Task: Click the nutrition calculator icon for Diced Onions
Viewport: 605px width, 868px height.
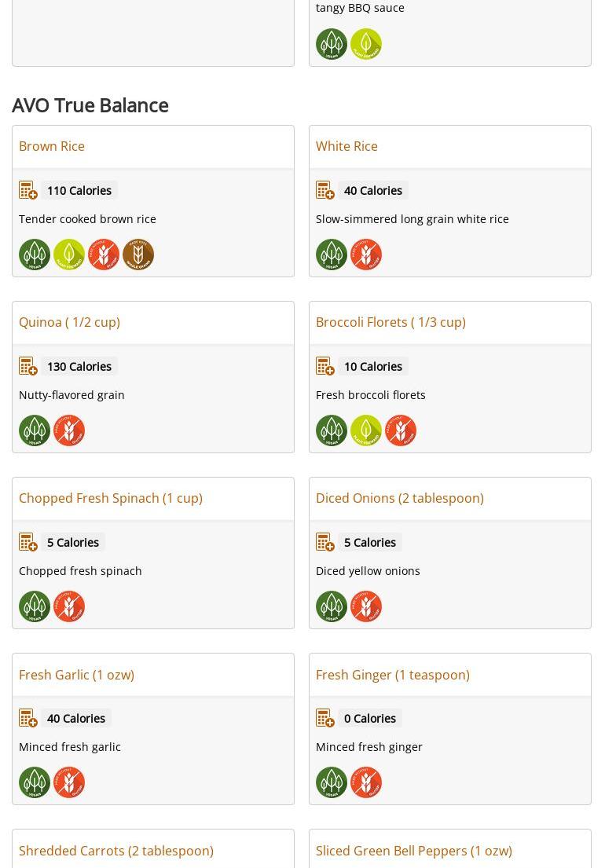Action: pos(325,543)
